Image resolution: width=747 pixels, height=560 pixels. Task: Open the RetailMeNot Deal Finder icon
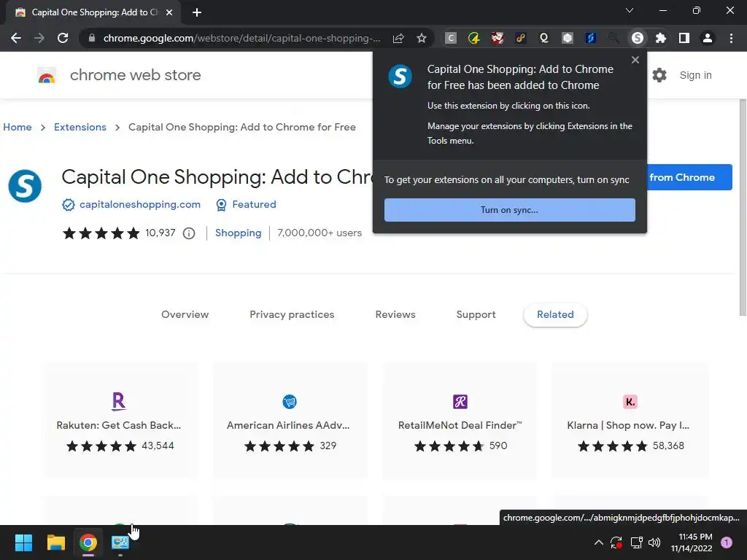point(460,402)
